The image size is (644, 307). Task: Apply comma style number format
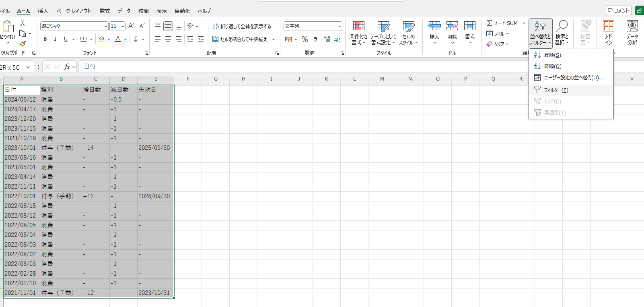(x=315, y=39)
